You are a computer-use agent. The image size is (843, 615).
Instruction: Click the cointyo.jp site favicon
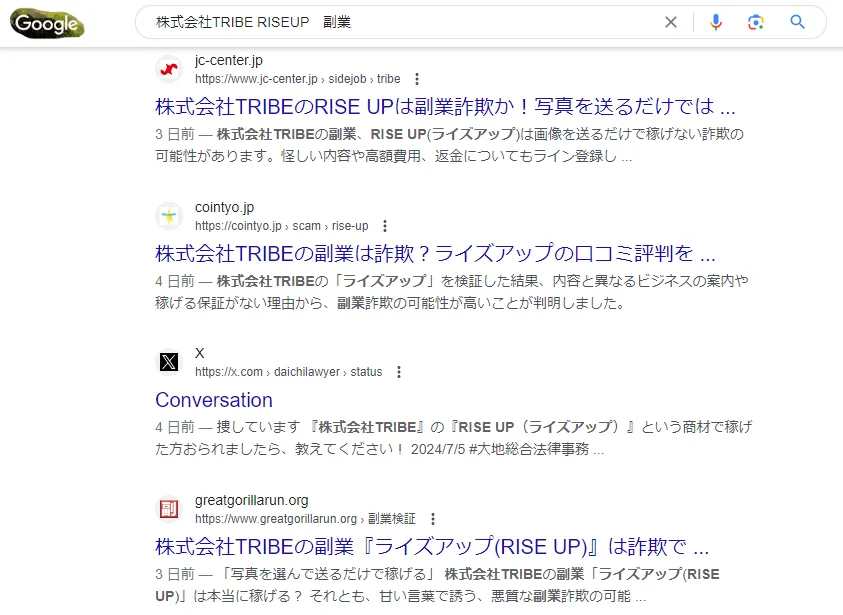(x=169, y=216)
